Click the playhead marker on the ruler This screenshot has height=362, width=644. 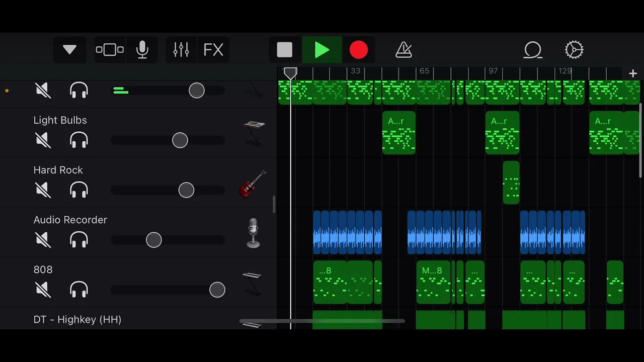click(x=290, y=73)
